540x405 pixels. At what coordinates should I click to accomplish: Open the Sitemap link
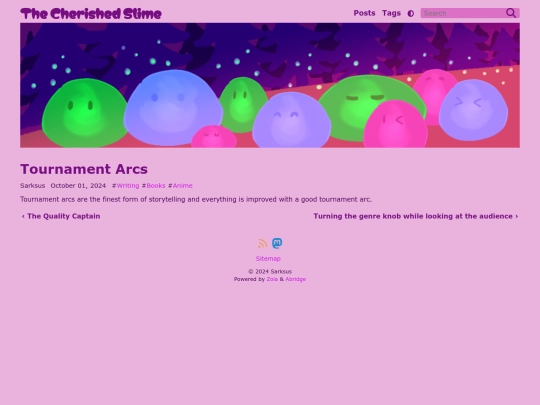[x=268, y=259]
